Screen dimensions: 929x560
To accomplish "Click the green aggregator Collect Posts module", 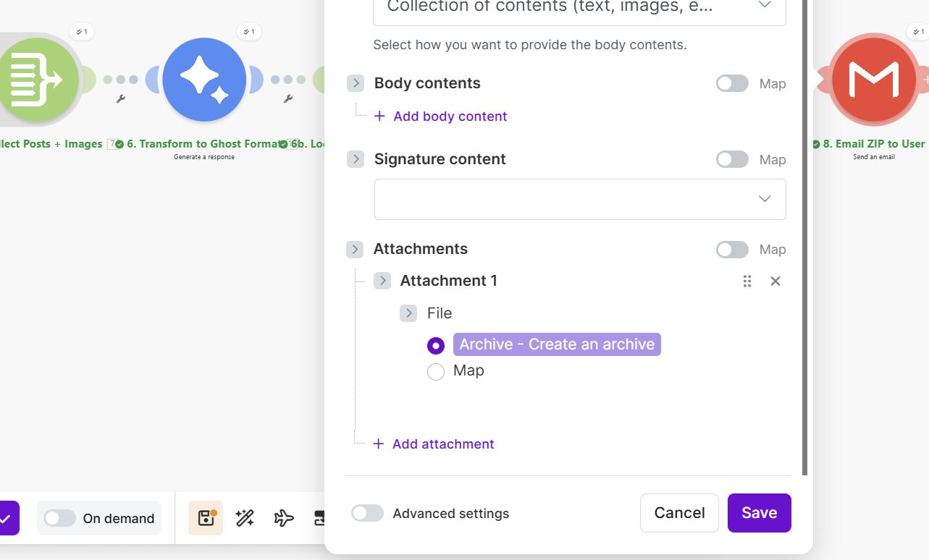I will (x=38, y=80).
